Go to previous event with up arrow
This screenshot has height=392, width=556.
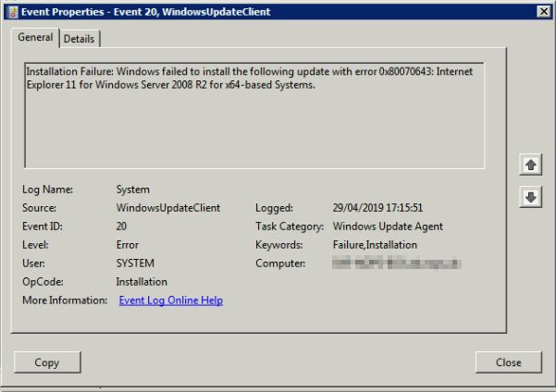pyautogui.click(x=530, y=165)
